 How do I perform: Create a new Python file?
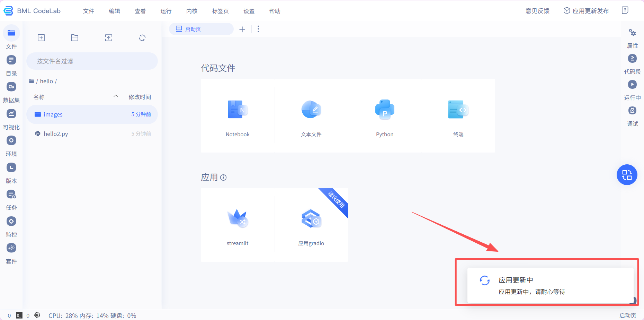(x=385, y=116)
